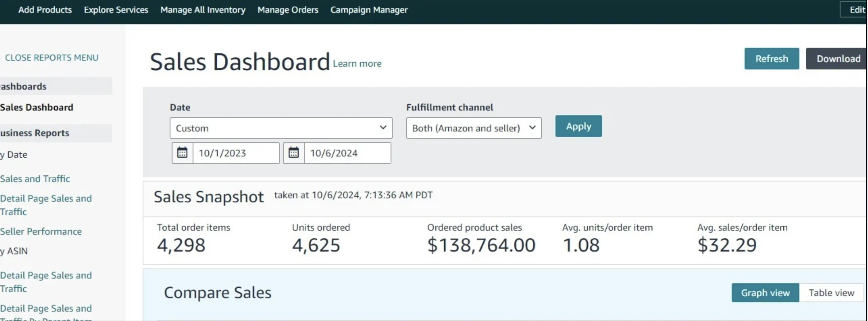The height and width of the screenshot is (321, 868).
Task: Click the Download button
Action: (x=838, y=59)
